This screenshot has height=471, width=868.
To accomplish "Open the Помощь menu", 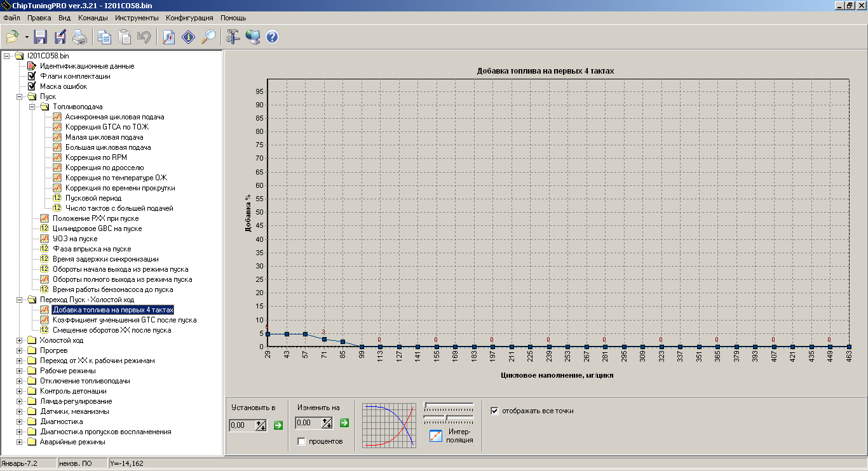I will 233,18.
